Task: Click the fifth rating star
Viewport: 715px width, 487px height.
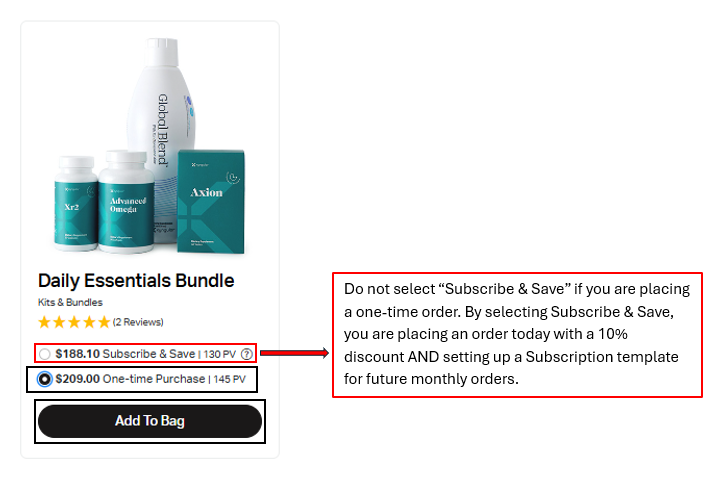Action: click(104, 322)
